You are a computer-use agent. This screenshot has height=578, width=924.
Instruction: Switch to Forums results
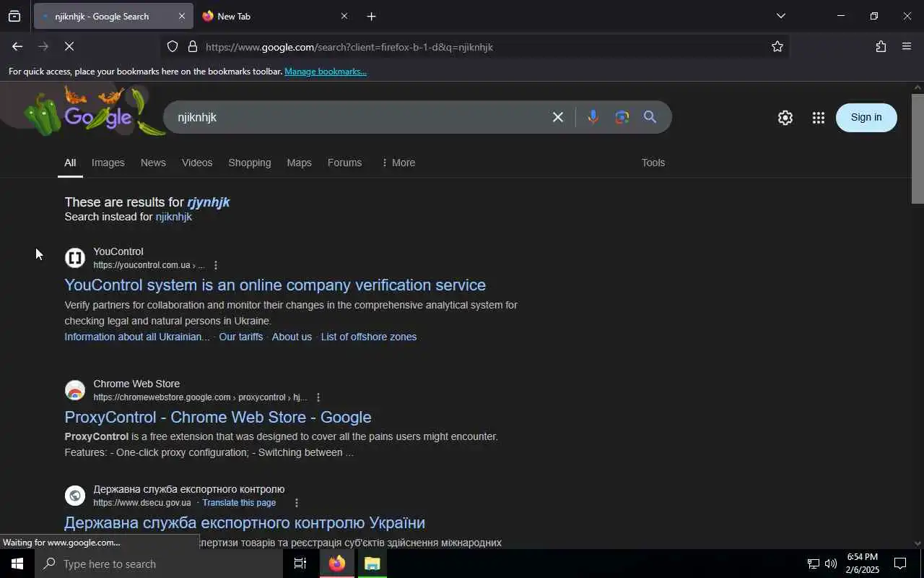click(x=344, y=163)
